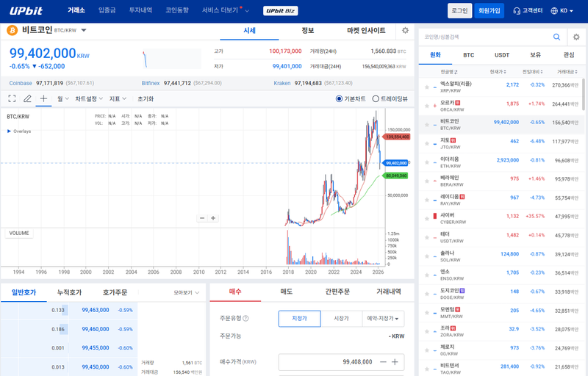
Task: Click the coin search magnifier icon
Action: pyautogui.click(x=556, y=36)
